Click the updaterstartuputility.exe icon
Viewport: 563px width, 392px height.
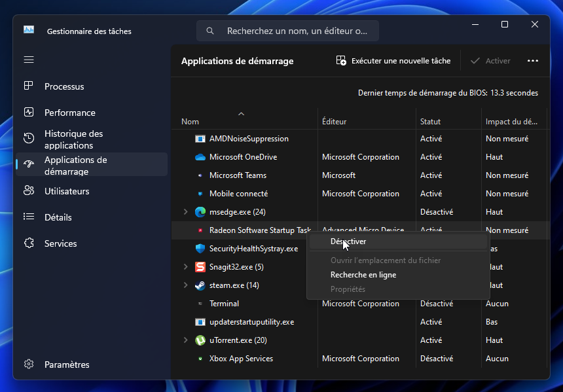pos(200,321)
